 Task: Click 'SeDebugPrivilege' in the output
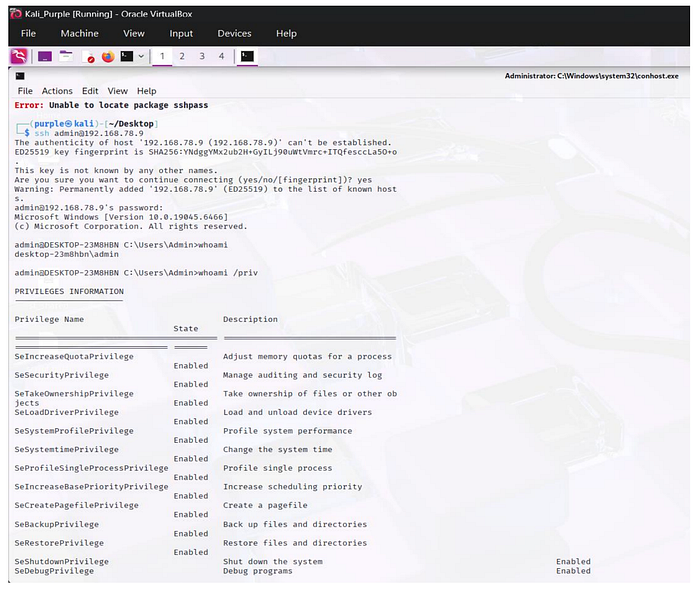click(x=54, y=571)
